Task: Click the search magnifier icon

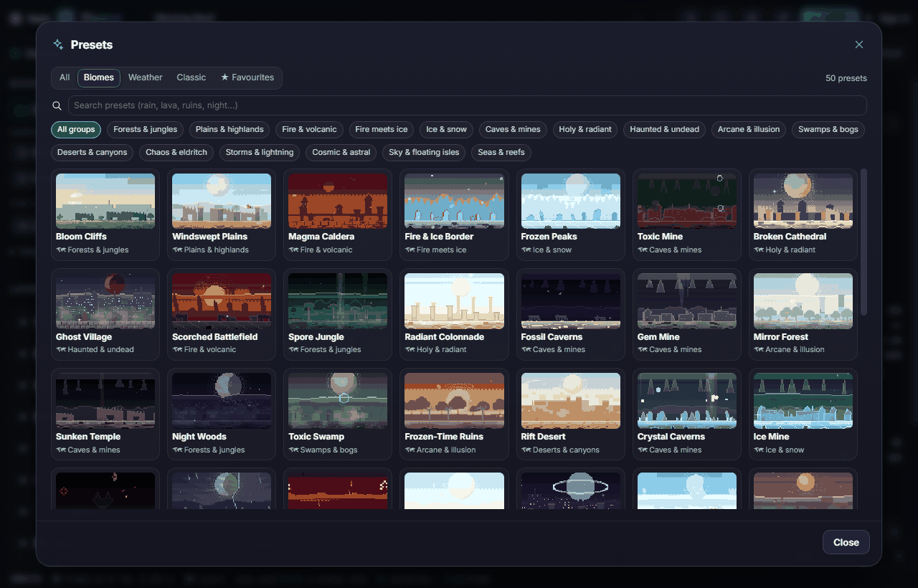Action: [57, 105]
